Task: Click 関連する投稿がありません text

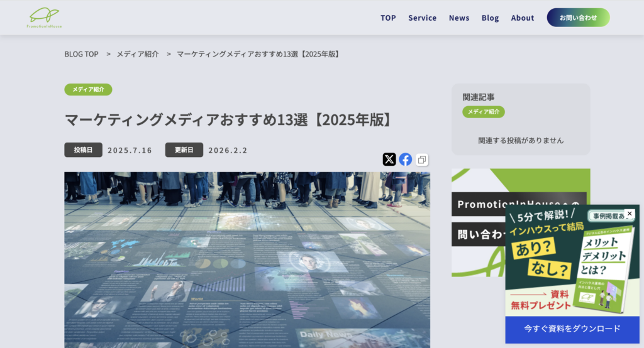Action: tap(521, 140)
